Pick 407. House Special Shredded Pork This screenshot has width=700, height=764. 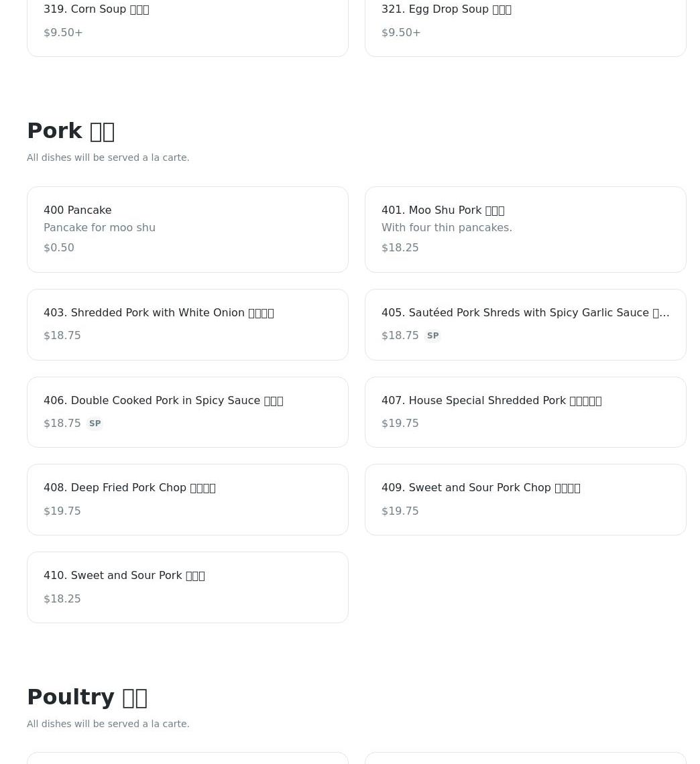525,411
